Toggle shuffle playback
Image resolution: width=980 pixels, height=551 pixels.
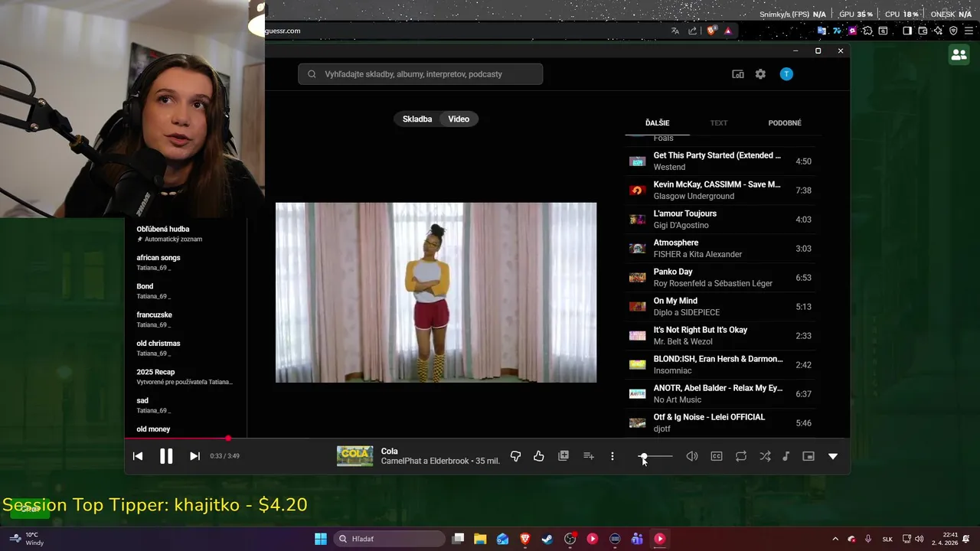point(765,456)
